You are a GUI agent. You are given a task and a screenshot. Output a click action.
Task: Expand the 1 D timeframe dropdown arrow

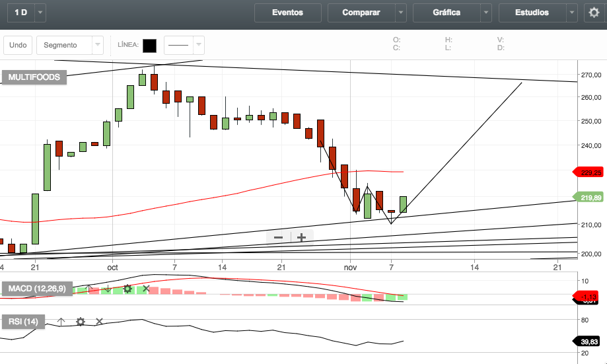(x=40, y=13)
